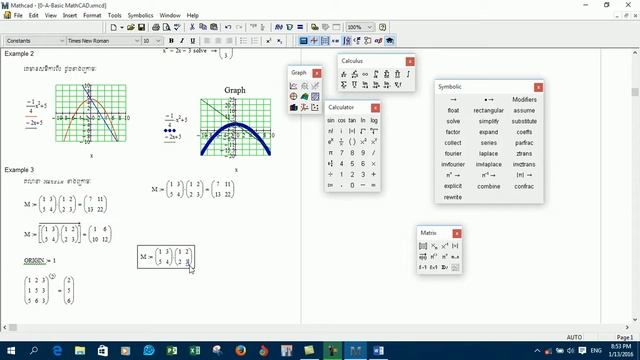Open the File menu
Viewport: 640px width, 360px height.
(18, 16)
